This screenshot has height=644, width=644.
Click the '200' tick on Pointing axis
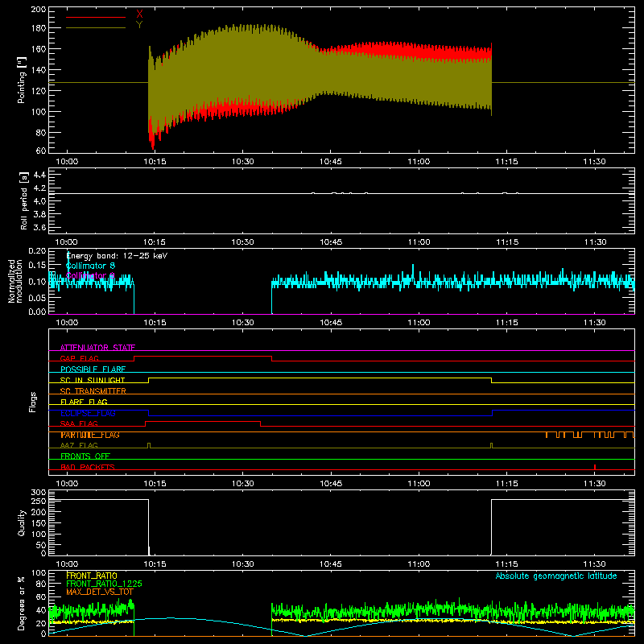pyautogui.click(x=38, y=9)
